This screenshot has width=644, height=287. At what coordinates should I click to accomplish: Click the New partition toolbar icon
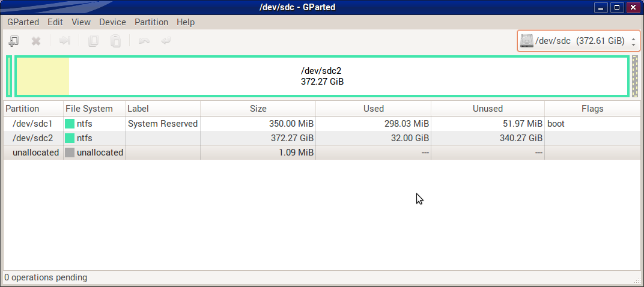(13, 41)
